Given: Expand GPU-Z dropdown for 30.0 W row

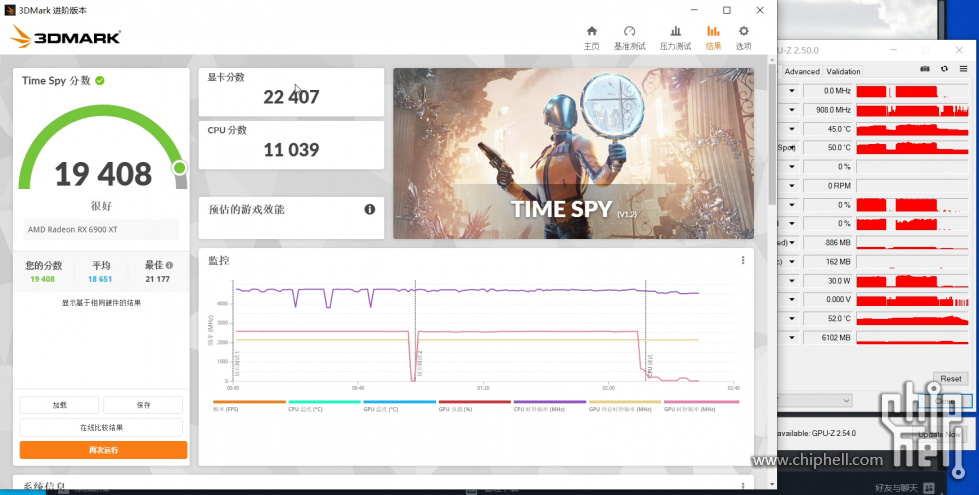Looking at the screenshot, I should click(x=792, y=280).
